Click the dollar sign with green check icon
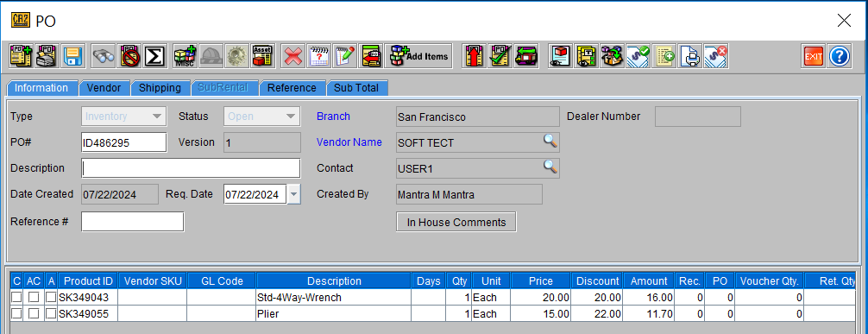This screenshot has width=868, height=334. coord(638,56)
